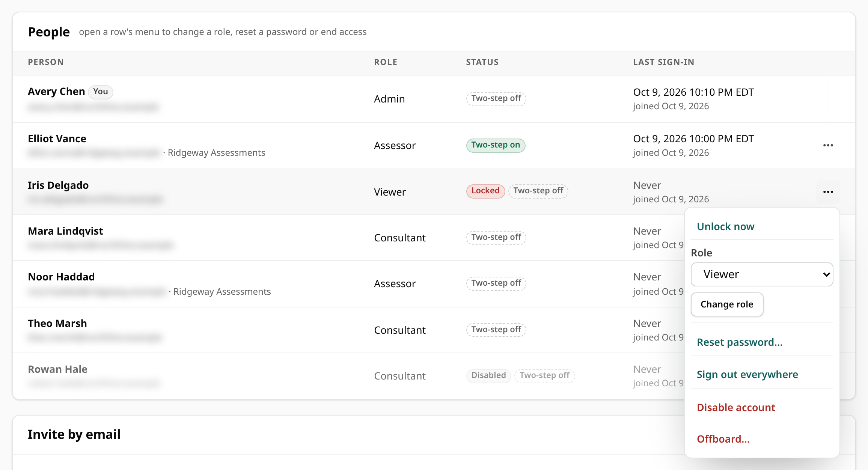The image size is (868, 470).
Task: Click Ridgeway Assessments under Elliot Vance
Action: tap(216, 153)
